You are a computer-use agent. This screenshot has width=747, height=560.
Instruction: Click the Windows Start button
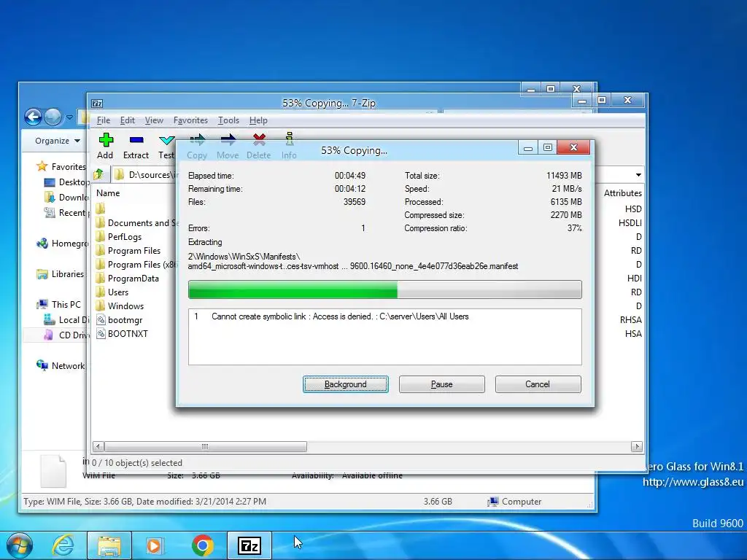pos(20,545)
